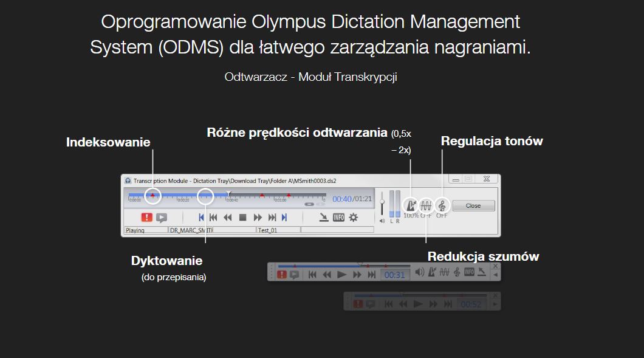Play dictation in the faded 00:52 mini bar
Screen dimensions: 644x358
[x=418, y=304]
